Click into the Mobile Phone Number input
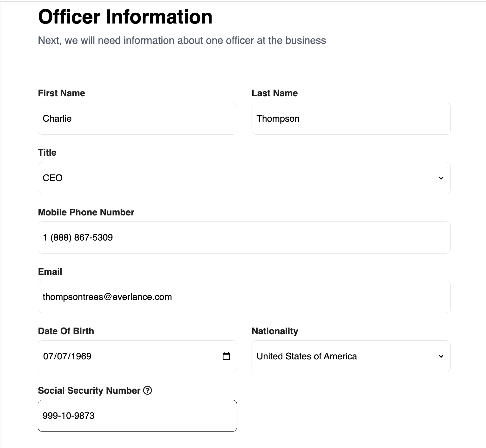 point(244,237)
